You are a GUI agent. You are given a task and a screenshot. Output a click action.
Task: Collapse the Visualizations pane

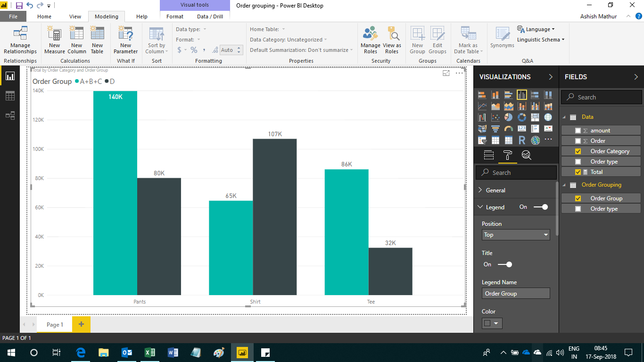[x=551, y=77]
